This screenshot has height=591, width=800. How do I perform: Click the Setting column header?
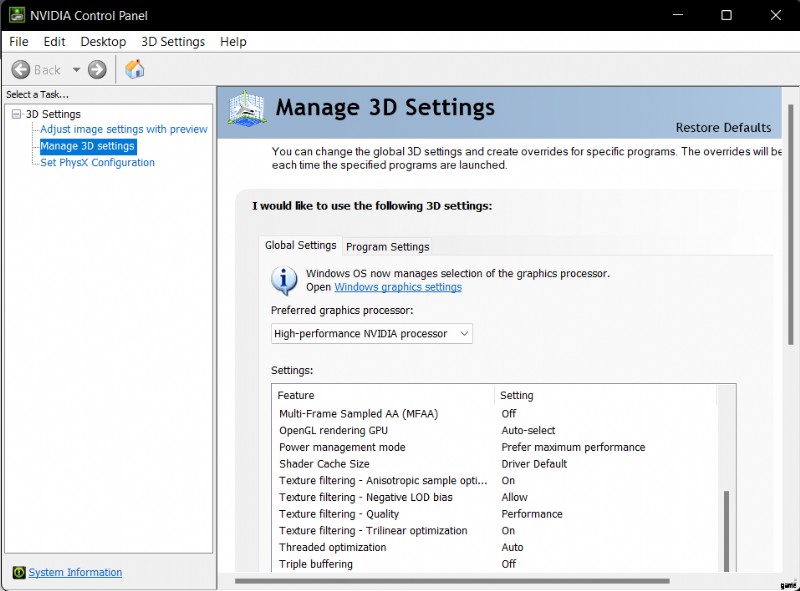[x=606, y=395]
